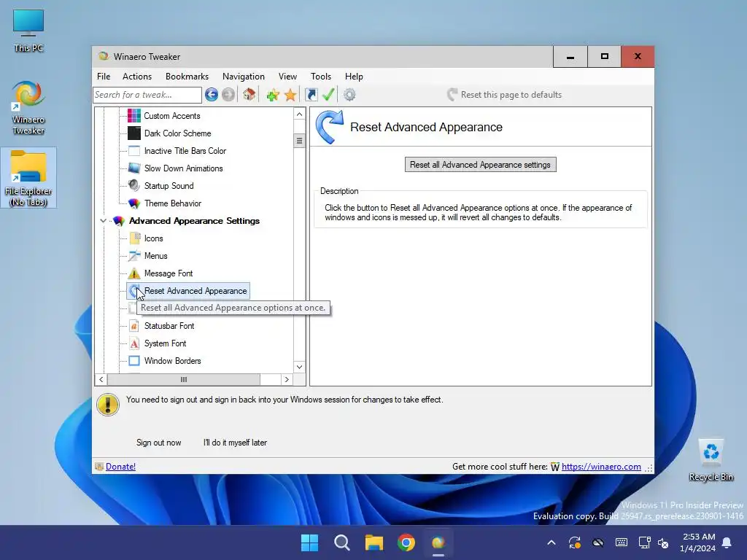Image resolution: width=747 pixels, height=560 pixels.
Task: Open the Actions menu
Action: pos(136,76)
